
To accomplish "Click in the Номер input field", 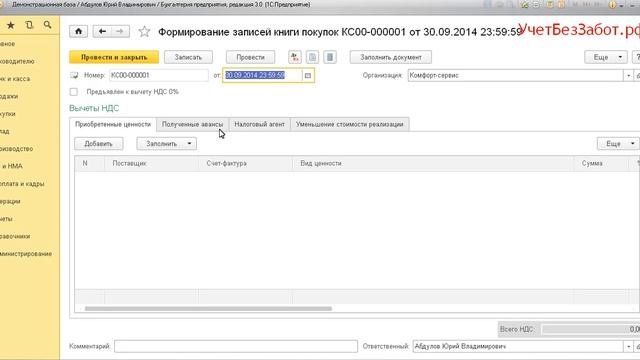I will click(158, 76).
